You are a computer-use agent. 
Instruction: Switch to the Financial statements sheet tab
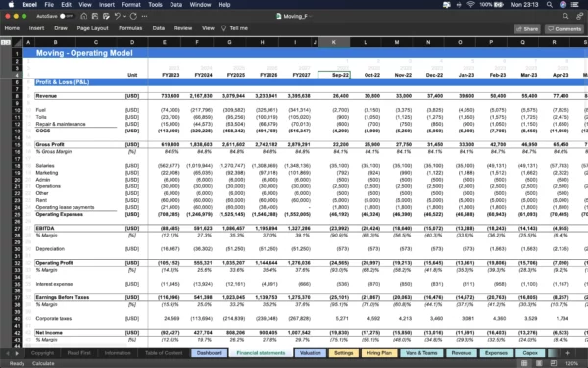[x=261, y=353]
